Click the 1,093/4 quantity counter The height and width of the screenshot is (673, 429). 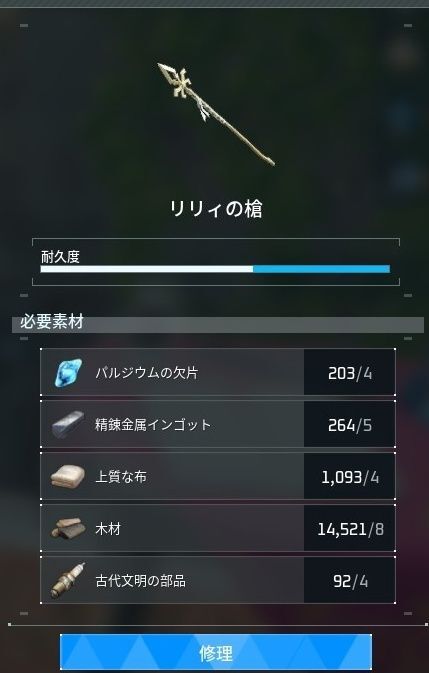350,477
